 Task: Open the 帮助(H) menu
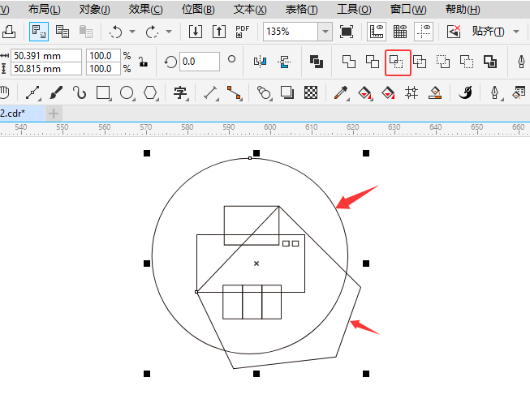pos(463,10)
